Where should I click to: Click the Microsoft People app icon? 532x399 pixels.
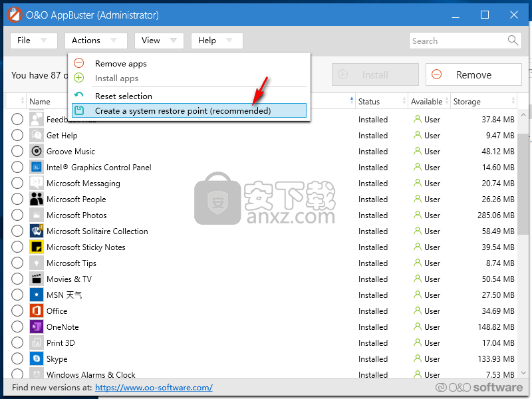click(37, 199)
